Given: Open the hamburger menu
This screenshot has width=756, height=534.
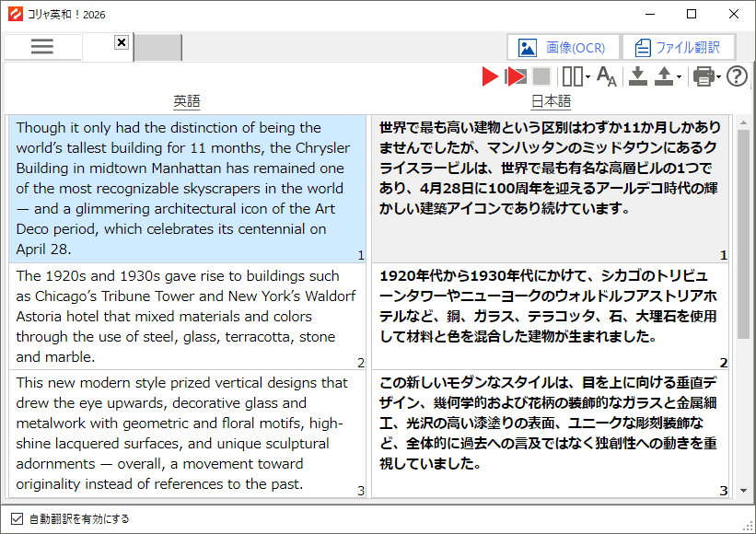Looking at the screenshot, I should (42, 47).
